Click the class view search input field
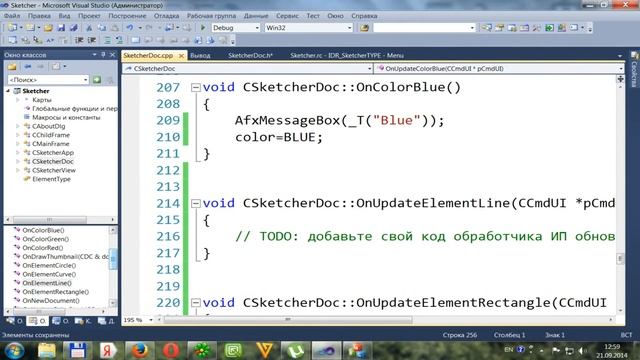The height and width of the screenshot is (360, 640). tap(45, 80)
